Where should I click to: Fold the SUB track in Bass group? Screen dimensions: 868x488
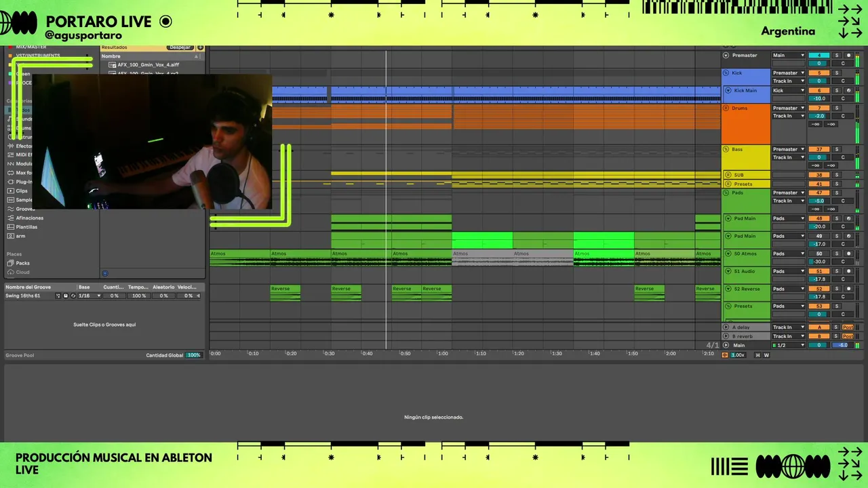point(728,175)
